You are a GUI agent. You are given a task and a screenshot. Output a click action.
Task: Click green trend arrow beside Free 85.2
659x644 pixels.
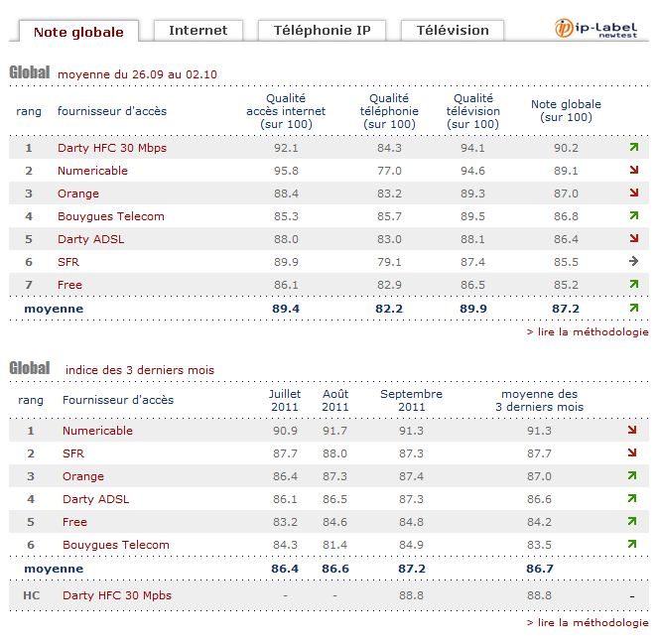[633, 285]
